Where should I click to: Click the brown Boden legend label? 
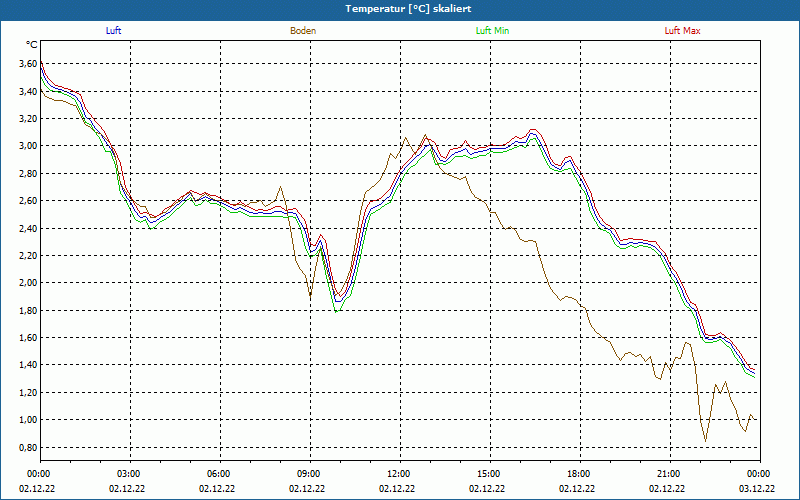tap(303, 31)
